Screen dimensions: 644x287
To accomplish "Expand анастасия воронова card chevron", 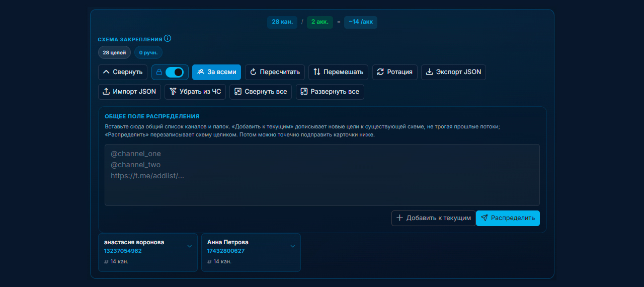I will (x=190, y=246).
